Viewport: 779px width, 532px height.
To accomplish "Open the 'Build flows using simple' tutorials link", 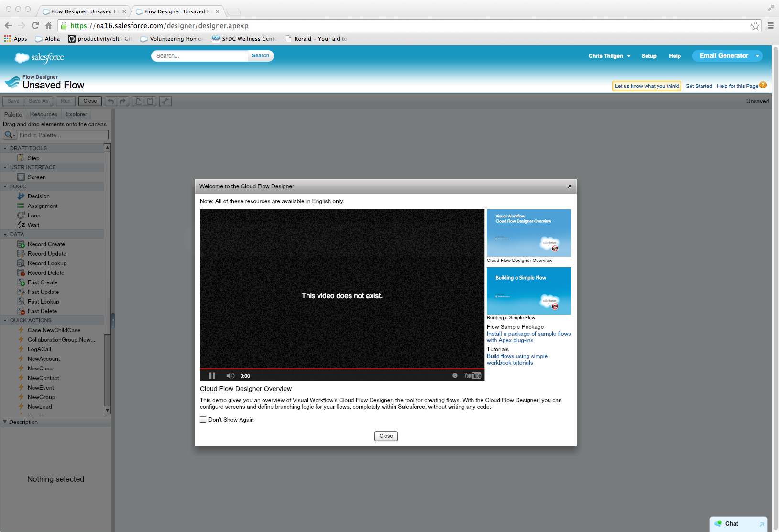I will point(517,359).
